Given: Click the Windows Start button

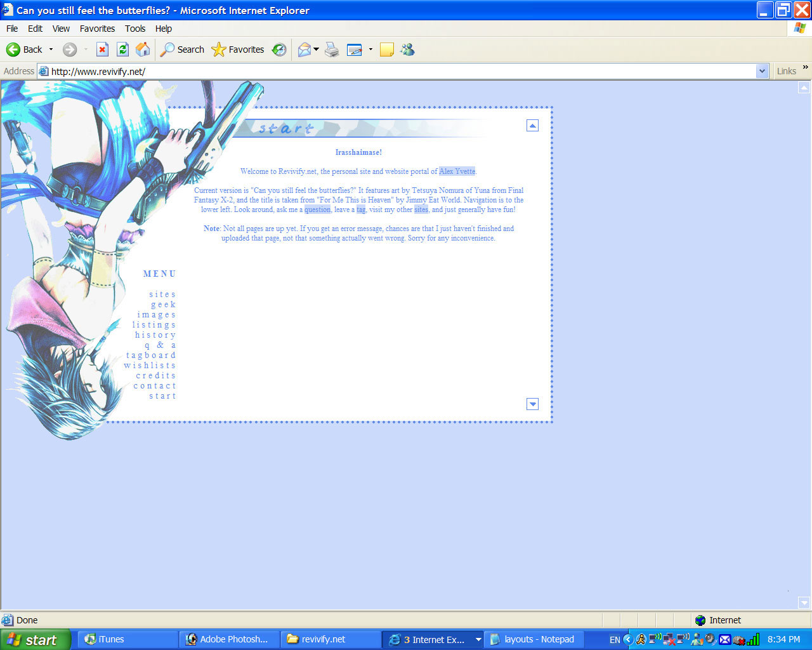Looking at the screenshot, I should 35,640.
